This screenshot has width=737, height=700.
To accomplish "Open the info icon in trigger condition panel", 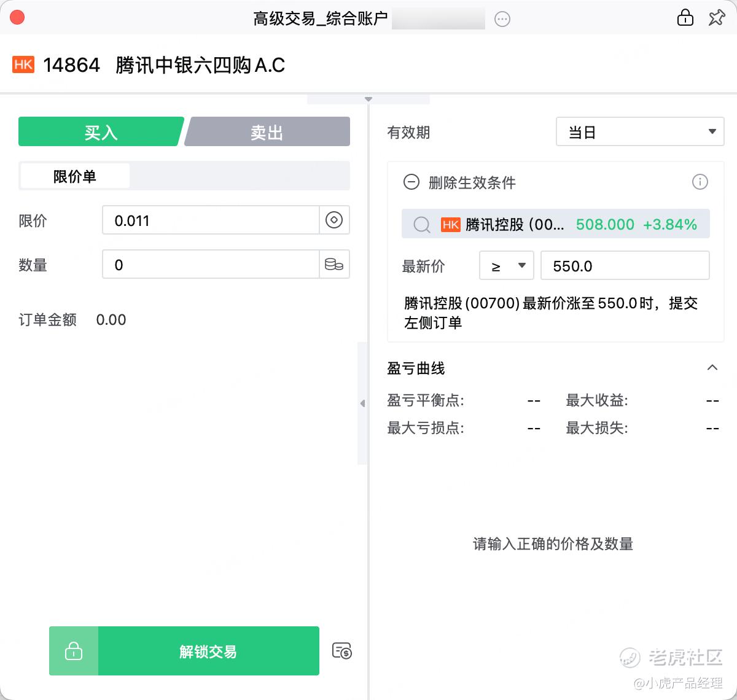I will click(x=700, y=182).
